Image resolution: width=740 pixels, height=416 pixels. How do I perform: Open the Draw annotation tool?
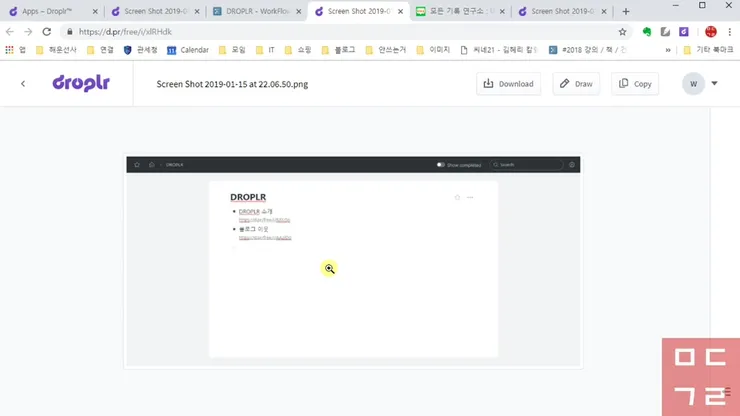pyautogui.click(x=576, y=84)
